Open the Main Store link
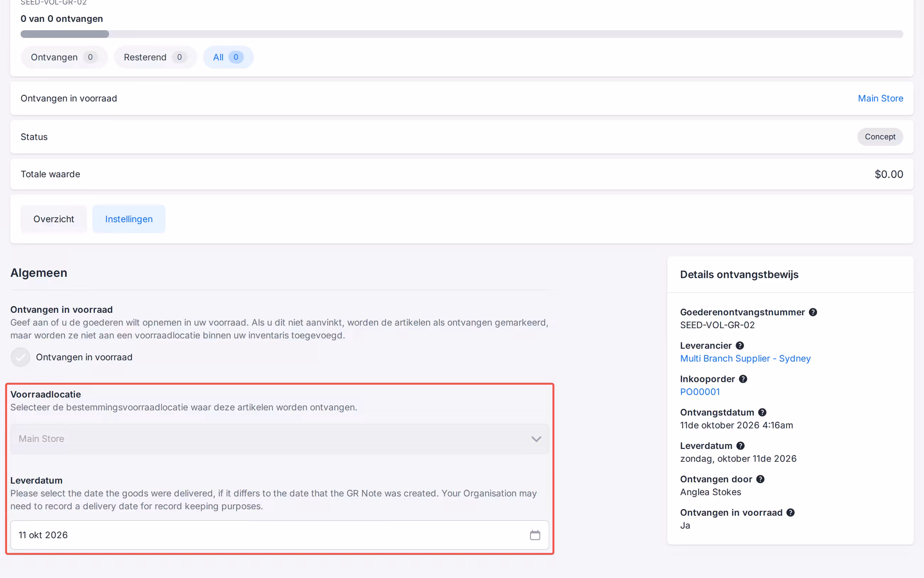The height and width of the screenshot is (578, 924). pyautogui.click(x=880, y=98)
